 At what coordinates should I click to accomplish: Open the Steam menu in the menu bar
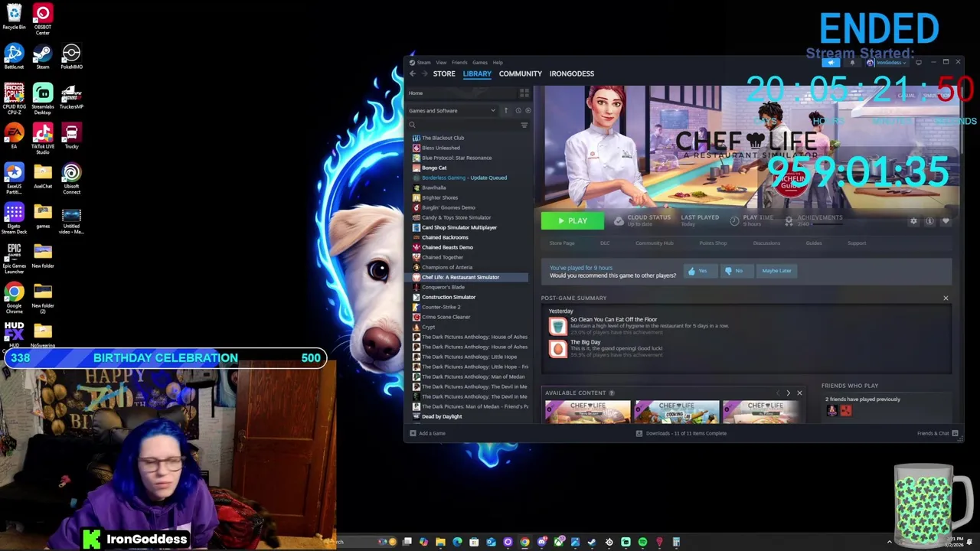423,63
